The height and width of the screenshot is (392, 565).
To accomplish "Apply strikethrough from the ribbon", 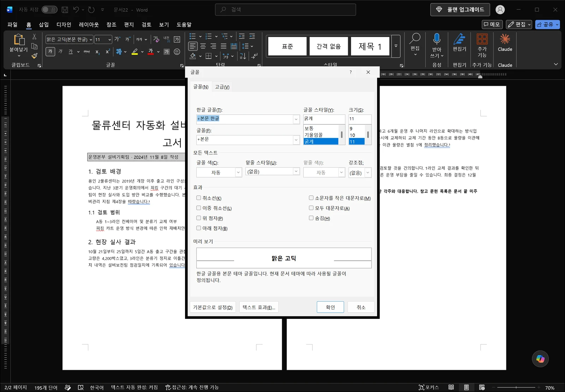I will coord(87,52).
